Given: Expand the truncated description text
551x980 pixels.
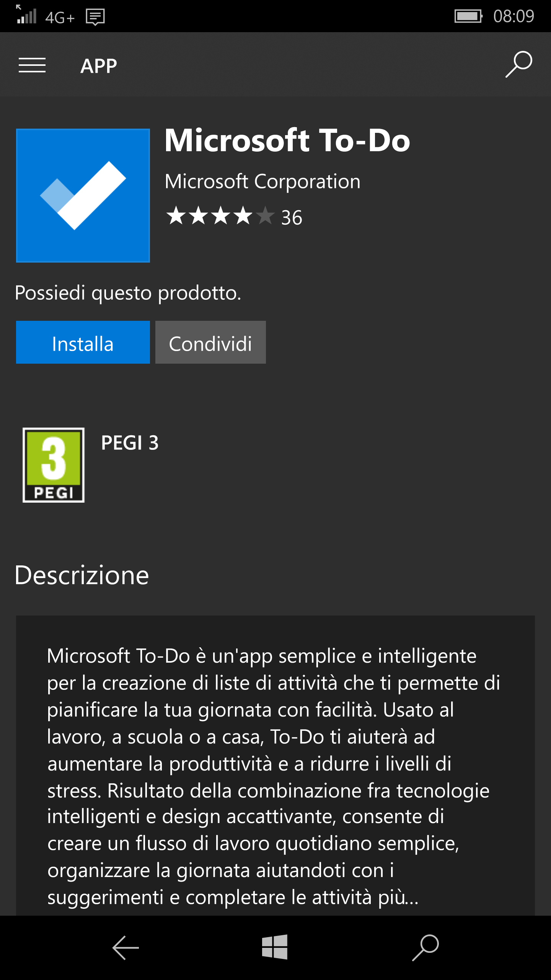Looking at the screenshot, I should point(274,777).
